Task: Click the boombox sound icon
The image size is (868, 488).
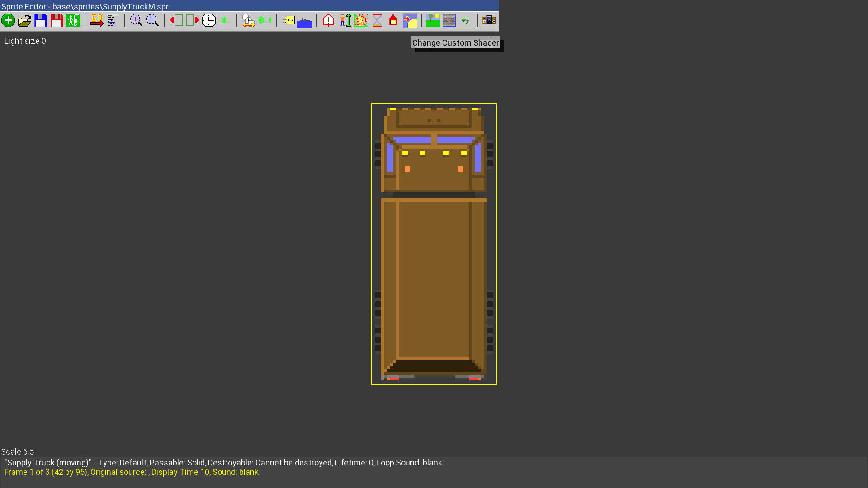Action: [x=489, y=20]
